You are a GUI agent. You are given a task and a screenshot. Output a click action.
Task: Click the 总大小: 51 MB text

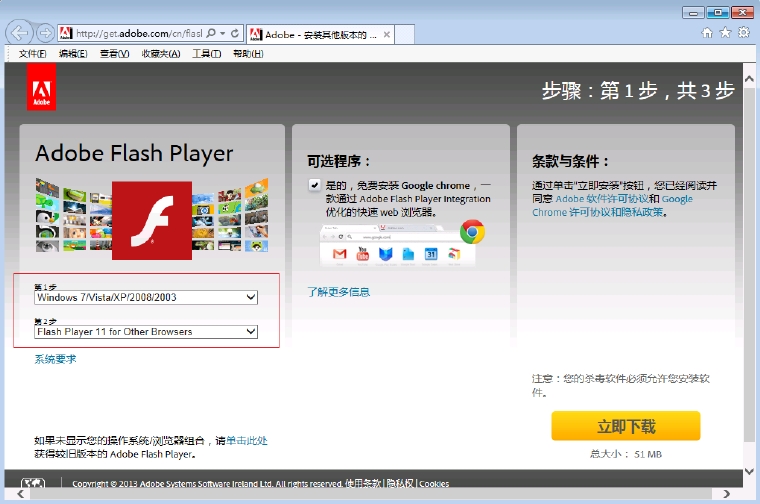[626, 454]
